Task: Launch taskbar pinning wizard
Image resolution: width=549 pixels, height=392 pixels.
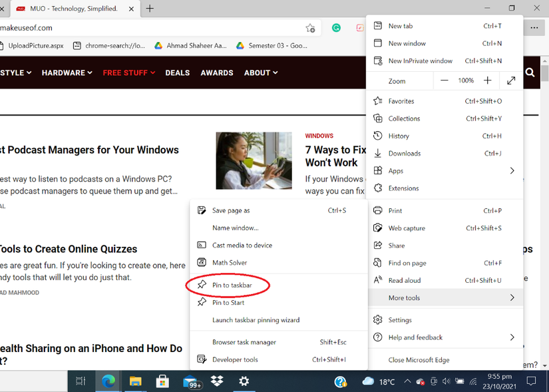Action: coord(279,320)
